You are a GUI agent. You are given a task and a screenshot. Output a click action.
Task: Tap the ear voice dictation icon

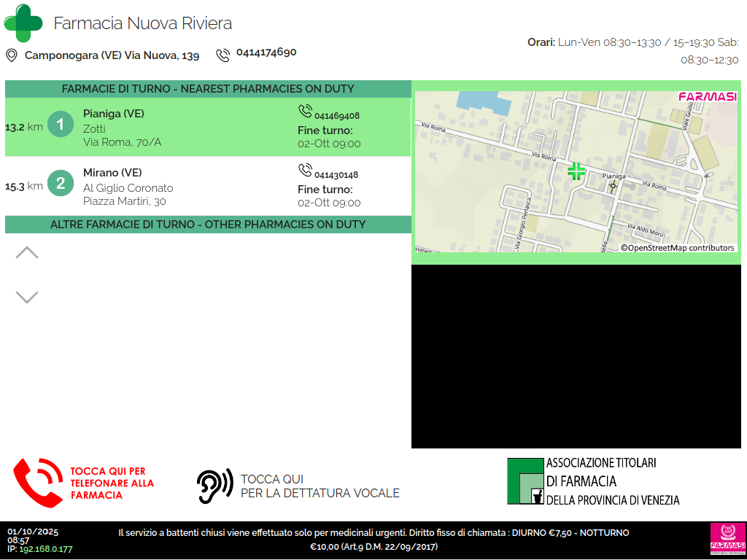(214, 486)
